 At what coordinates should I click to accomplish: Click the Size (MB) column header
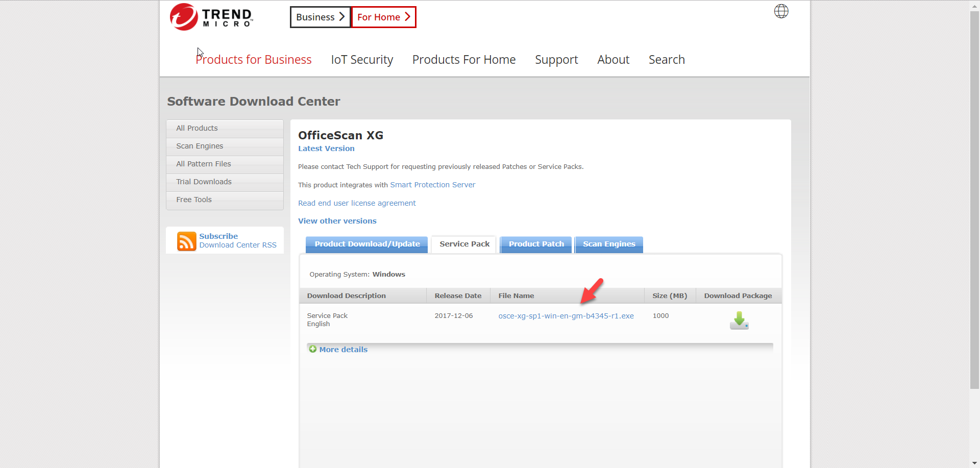(x=670, y=295)
